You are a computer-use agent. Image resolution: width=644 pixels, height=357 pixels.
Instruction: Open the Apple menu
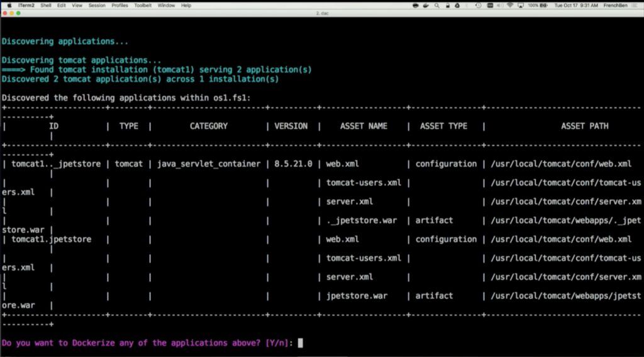coord(9,5)
